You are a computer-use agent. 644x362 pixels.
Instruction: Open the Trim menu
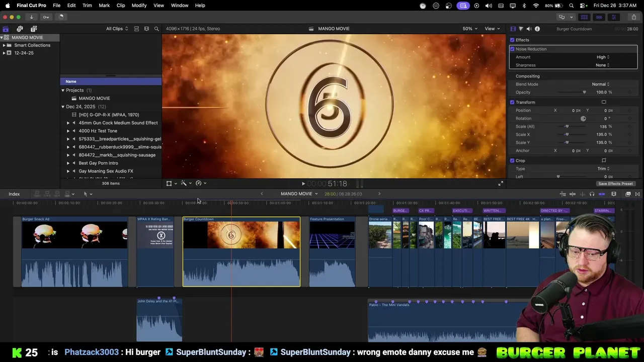87,5
